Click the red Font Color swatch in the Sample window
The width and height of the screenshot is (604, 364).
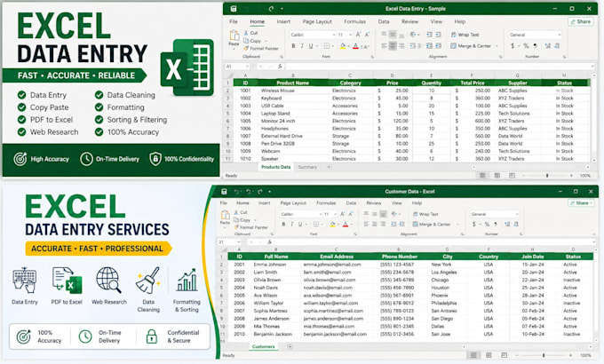355,46
